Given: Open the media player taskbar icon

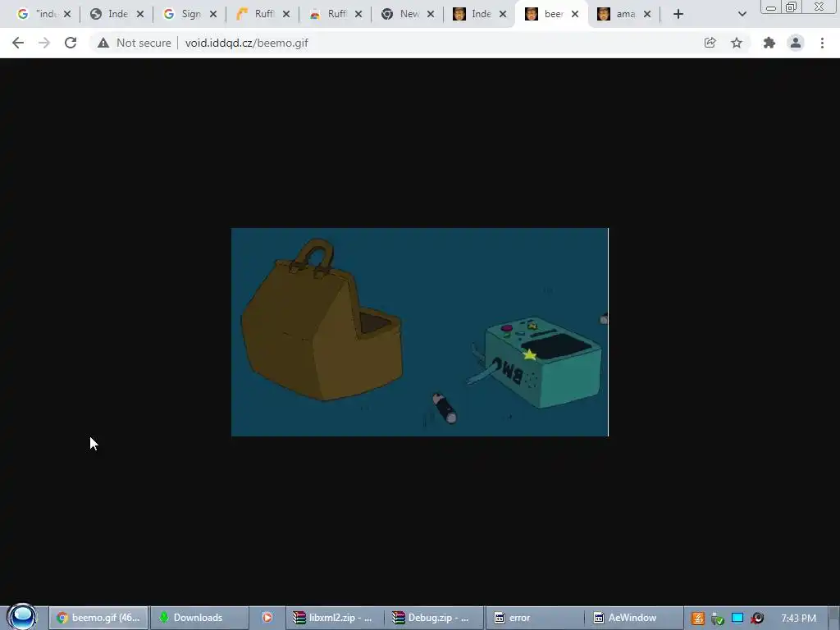Looking at the screenshot, I should pos(267,618).
